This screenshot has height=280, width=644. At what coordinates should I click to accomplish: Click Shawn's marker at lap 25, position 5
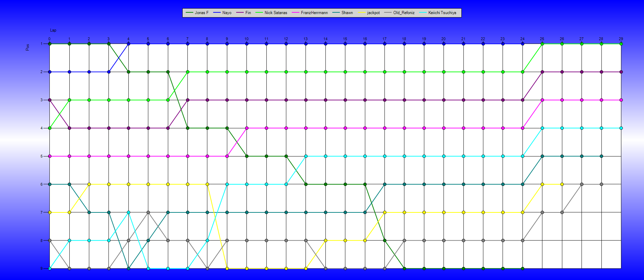pyautogui.click(x=542, y=156)
